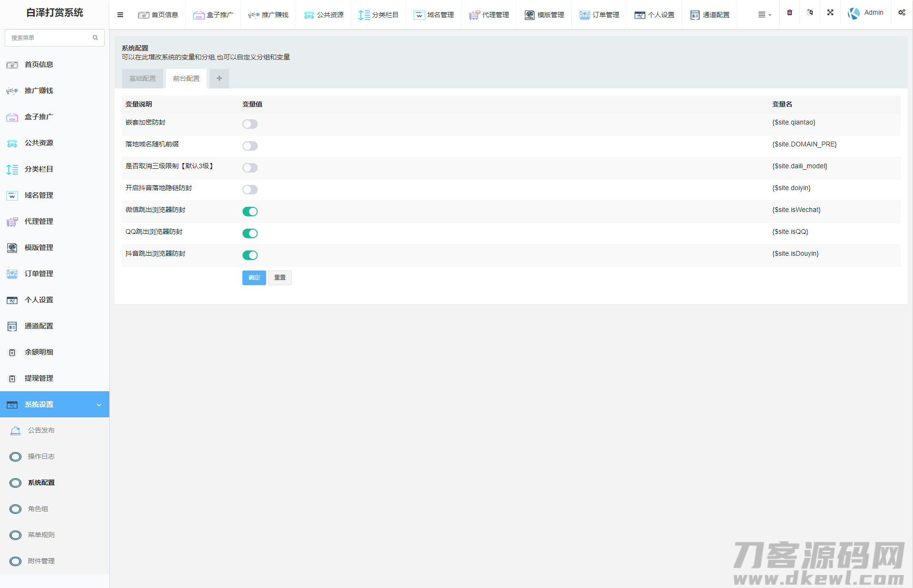This screenshot has height=588, width=913.
Task: Click the language switch icon top bar
Action: coord(810,13)
